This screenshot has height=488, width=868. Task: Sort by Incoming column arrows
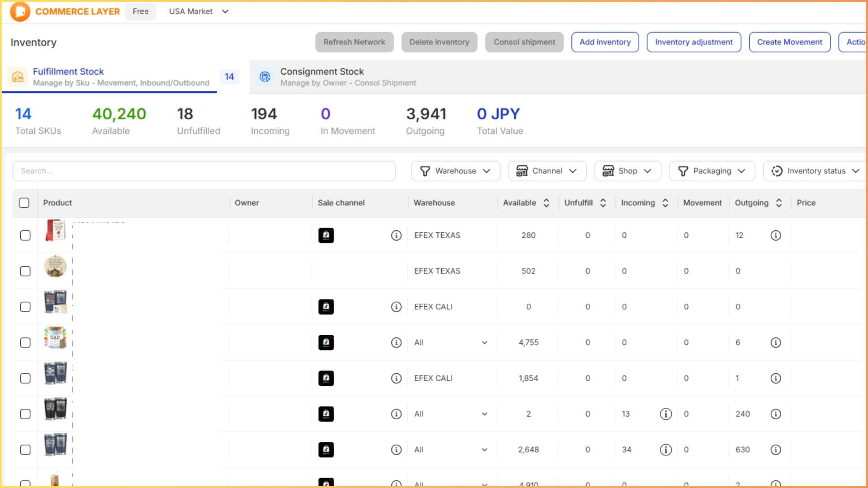click(x=665, y=203)
